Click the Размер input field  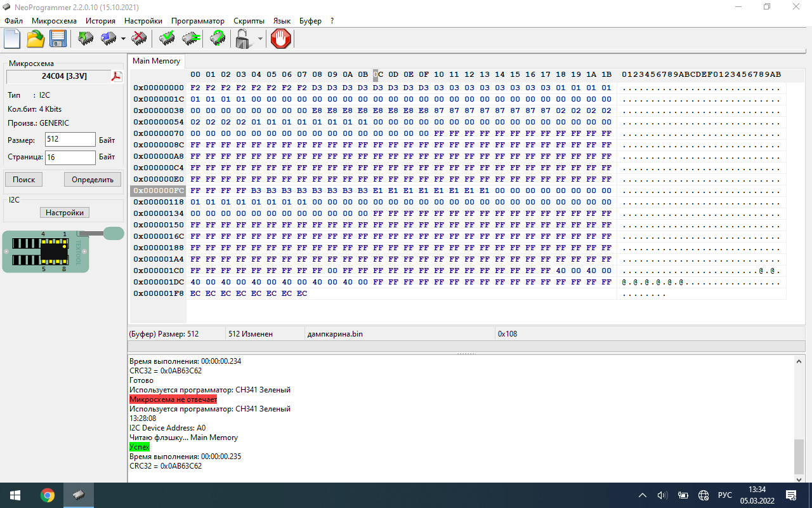[x=70, y=139]
